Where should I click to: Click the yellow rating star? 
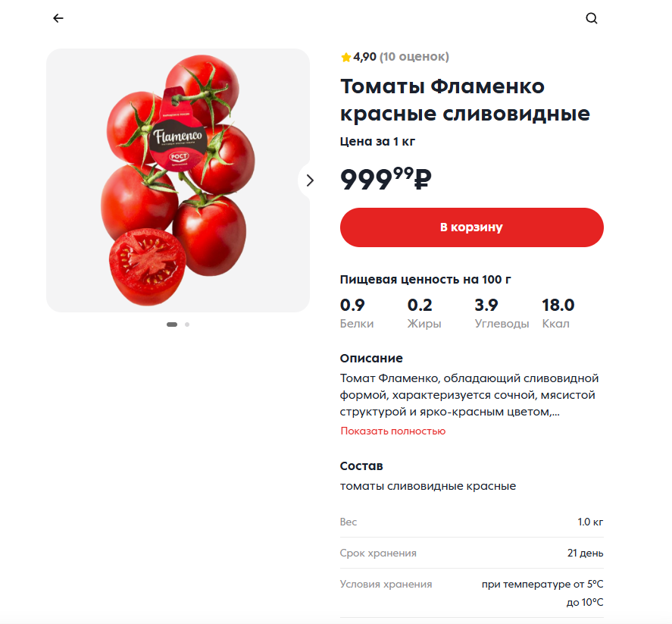coord(346,57)
